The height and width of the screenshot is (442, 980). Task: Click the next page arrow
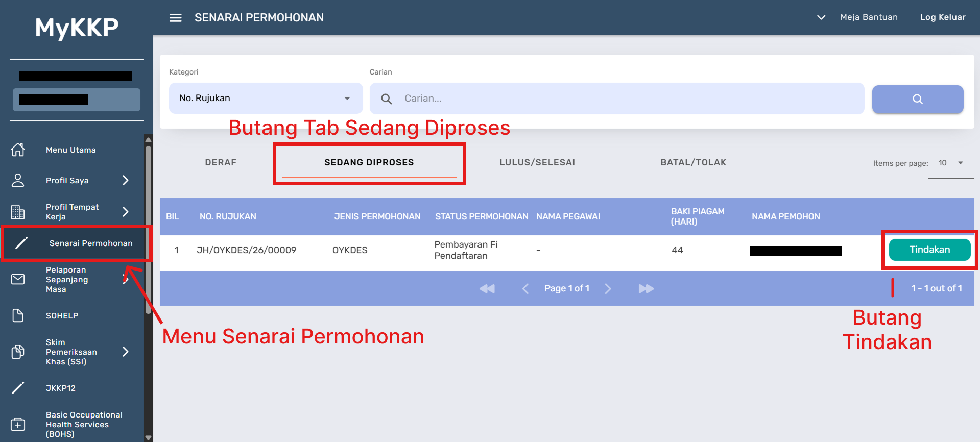608,289
